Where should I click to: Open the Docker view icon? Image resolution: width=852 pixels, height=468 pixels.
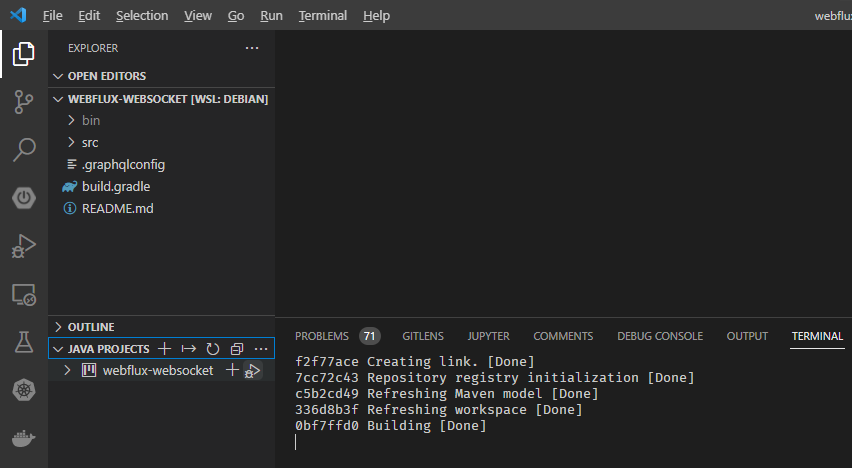point(23,438)
